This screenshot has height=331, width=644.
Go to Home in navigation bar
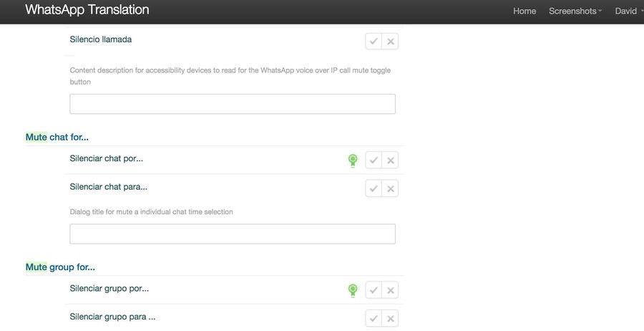point(525,11)
